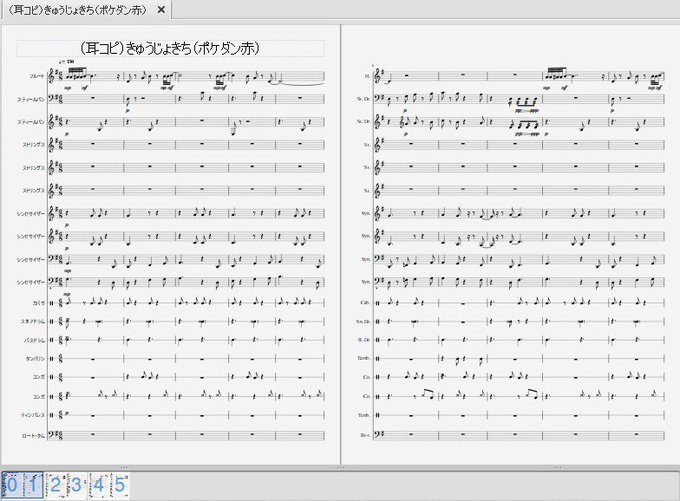Viewport: 680px width, 501px height.
Task: Select the ティンバレス instrument name
Action: click(x=33, y=415)
